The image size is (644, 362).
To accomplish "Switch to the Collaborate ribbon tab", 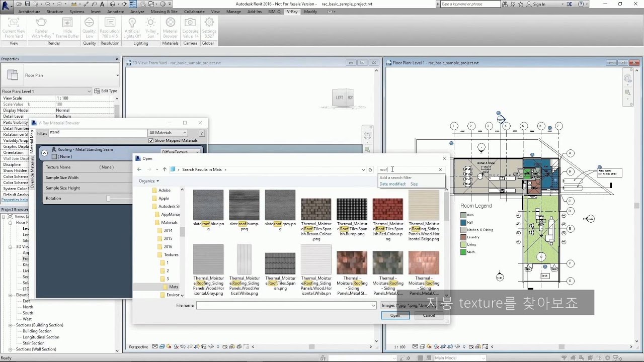I will [194, 12].
